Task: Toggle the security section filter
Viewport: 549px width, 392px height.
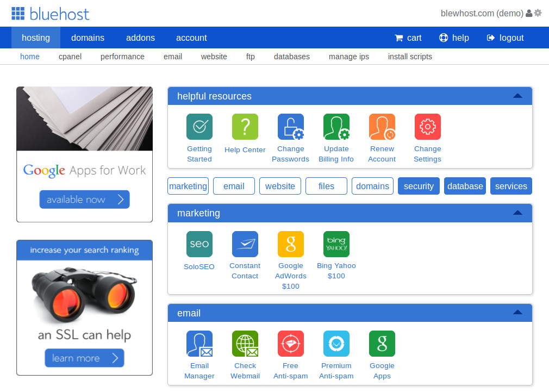Action: coord(419,186)
